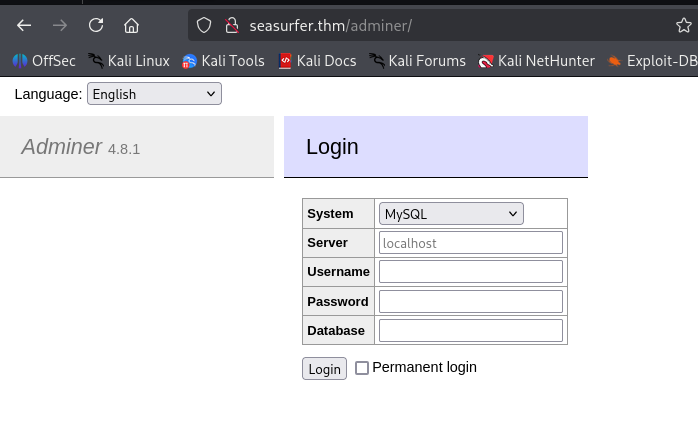This screenshot has height=446, width=698.
Task: Click the Language: label text
Action: 48,94
